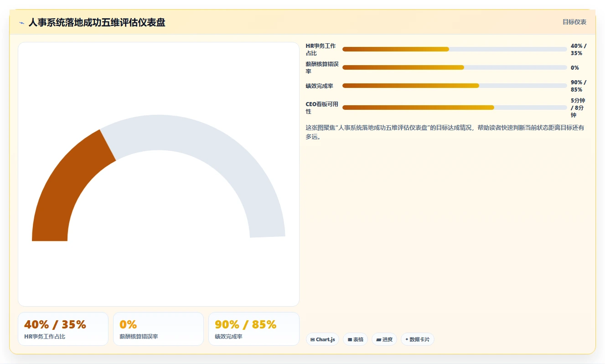Open the 0% 薪酬核算错误率 data card
The width and height of the screenshot is (605, 364).
(x=158, y=329)
